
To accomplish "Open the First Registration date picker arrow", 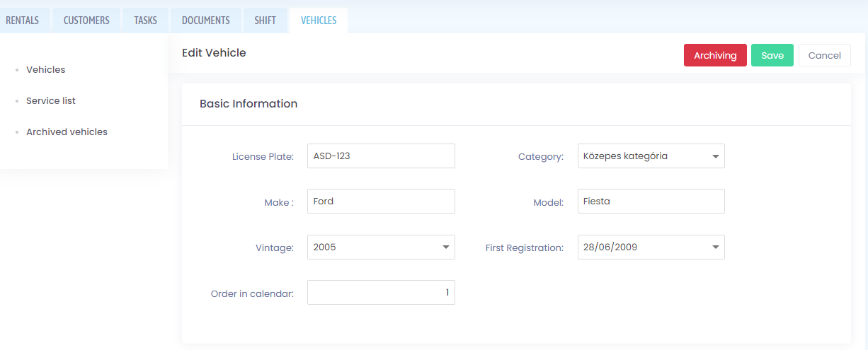I will (715, 247).
